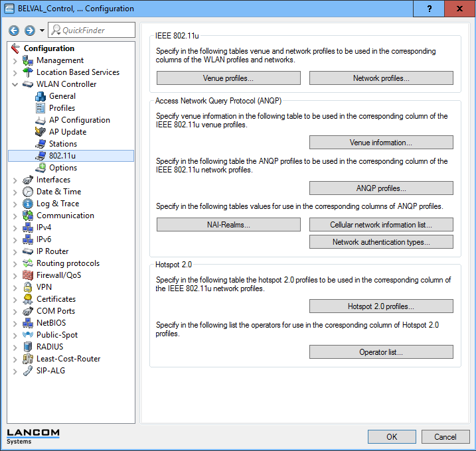Expand the RADIUS tree node
The height and width of the screenshot is (451, 476).
15,348
